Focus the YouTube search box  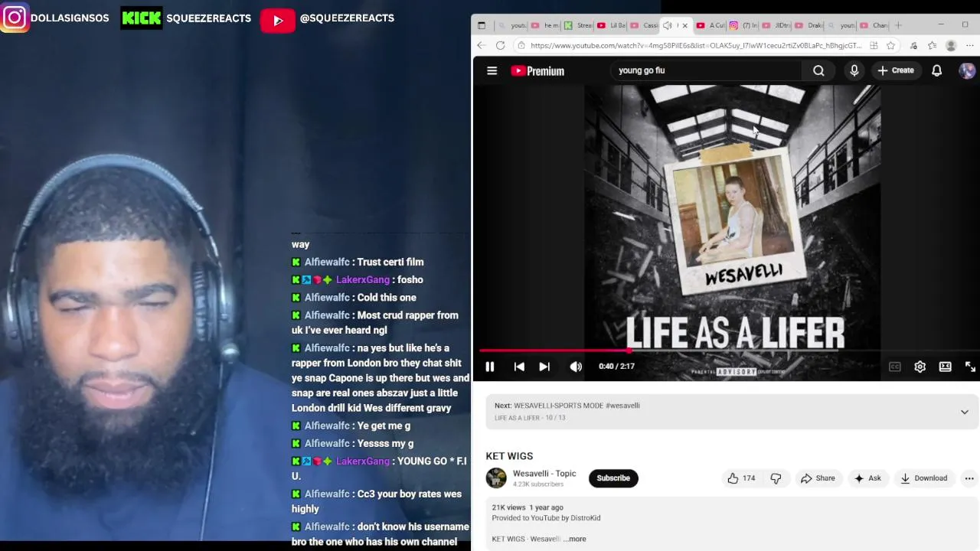click(x=704, y=70)
